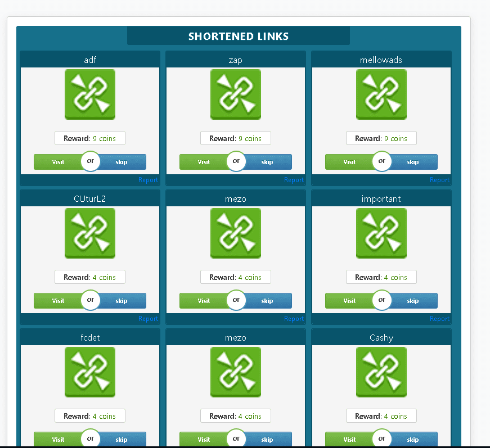Click the zap reward 9 coins label
The width and height of the screenshot is (490, 448).
click(x=236, y=138)
